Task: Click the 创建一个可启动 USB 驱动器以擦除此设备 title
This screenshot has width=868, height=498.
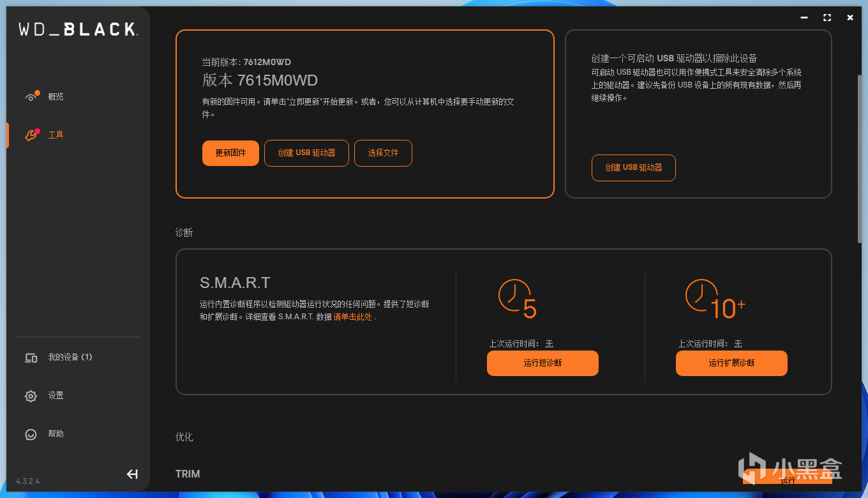Action: 674,58
